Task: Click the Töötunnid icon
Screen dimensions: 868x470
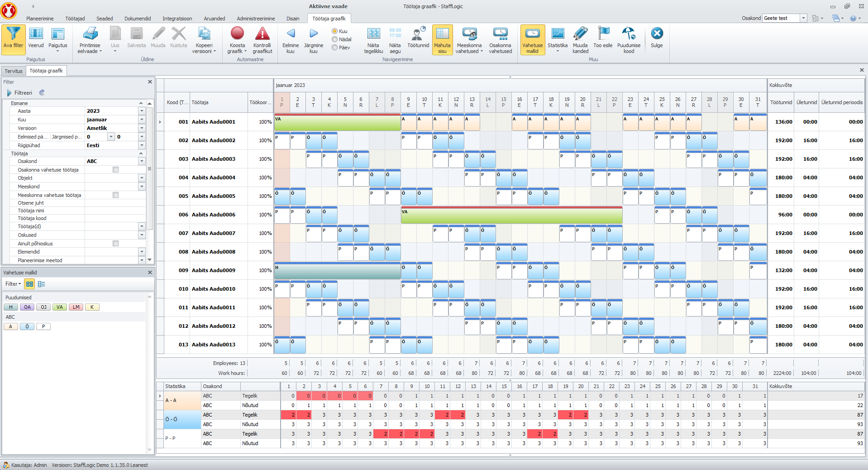Action: click(x=418, y=34)
